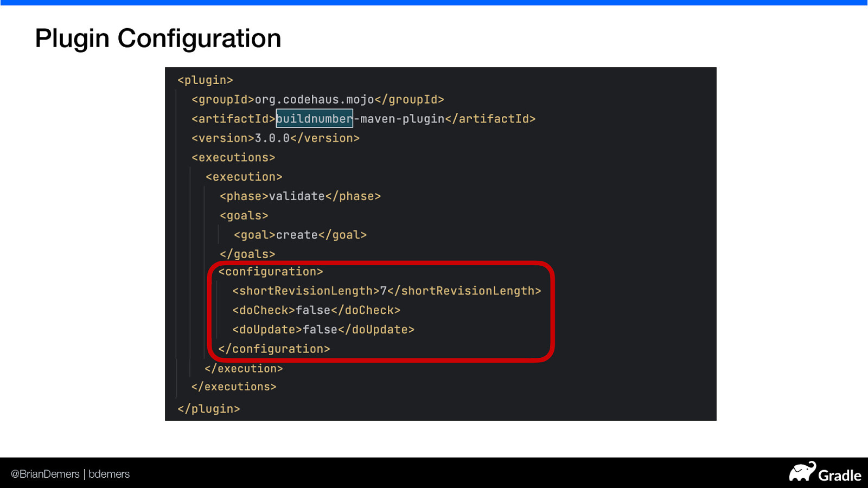
Task: Click the 'Plugin Configuration' slide title
Action: point(158,39)
